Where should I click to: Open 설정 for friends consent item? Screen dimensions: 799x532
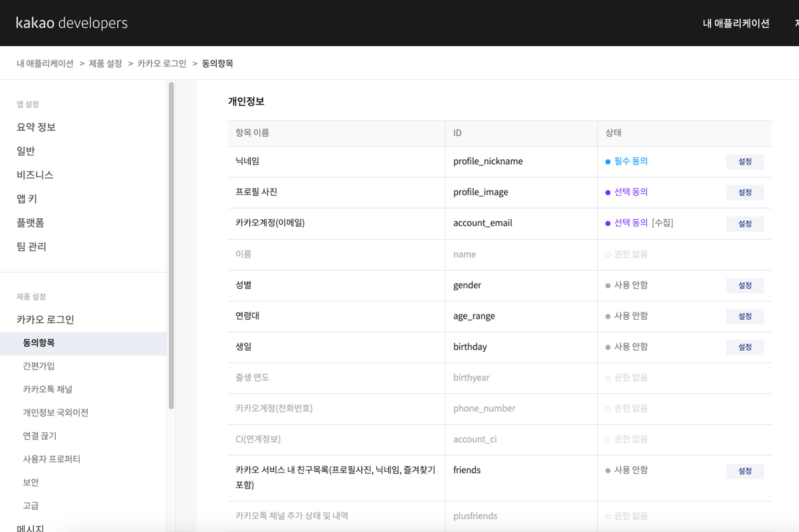pyautogui.click(x=745, y=471)
